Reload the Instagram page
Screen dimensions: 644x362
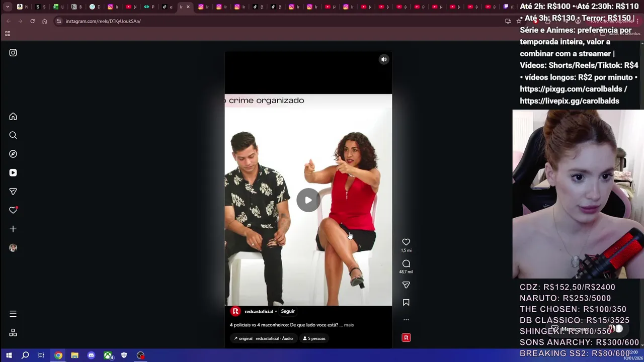click(x=32, y=21)
